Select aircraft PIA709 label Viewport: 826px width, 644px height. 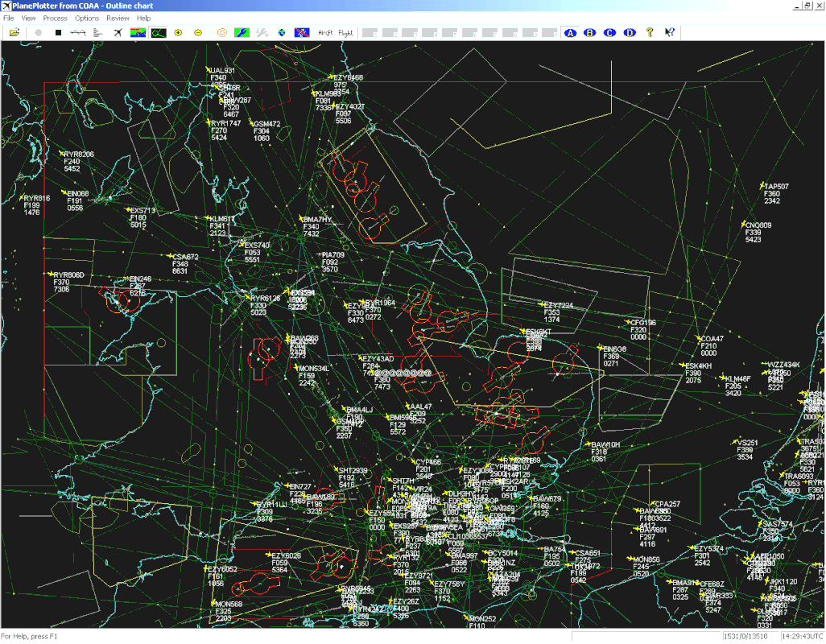(333, 255)
